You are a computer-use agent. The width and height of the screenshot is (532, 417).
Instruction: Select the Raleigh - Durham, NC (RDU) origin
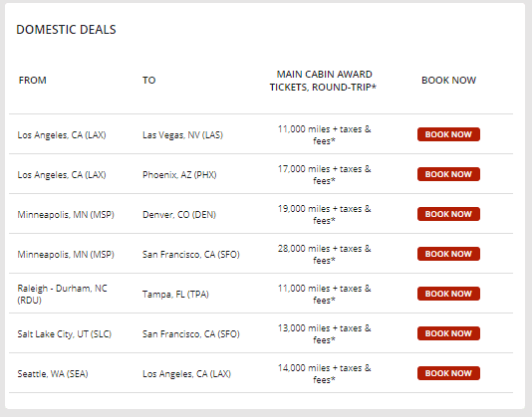[62, 294]
